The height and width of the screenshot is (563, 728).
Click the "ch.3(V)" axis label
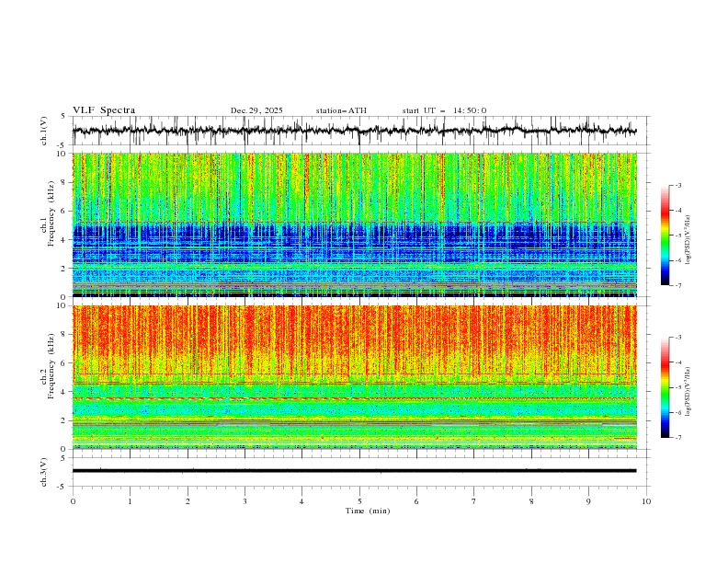click(44, 472)
